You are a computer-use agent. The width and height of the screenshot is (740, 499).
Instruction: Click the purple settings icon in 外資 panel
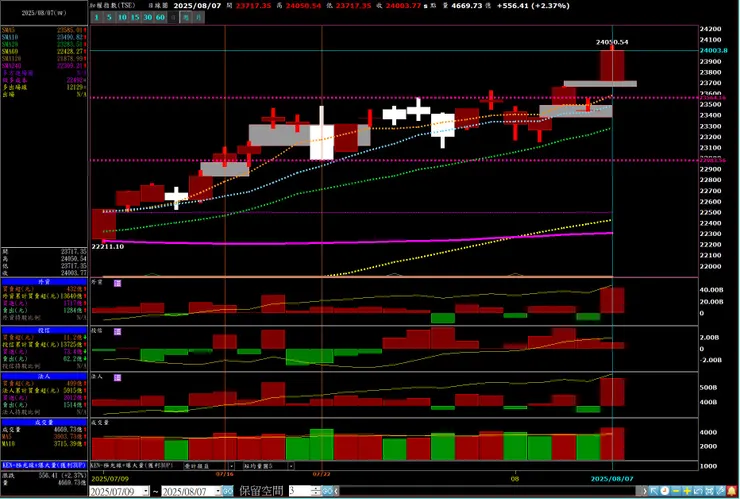[118, 283]
